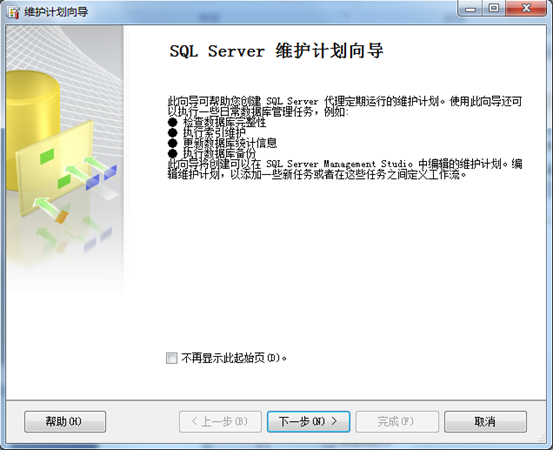Close the wizard with the red X
Screen dimensions: 553x450
tap(526, 8)
